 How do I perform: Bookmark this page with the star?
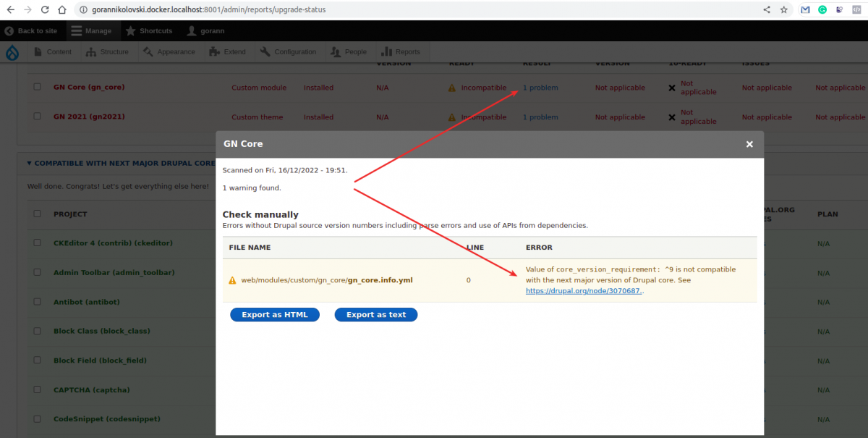[784, 10]
